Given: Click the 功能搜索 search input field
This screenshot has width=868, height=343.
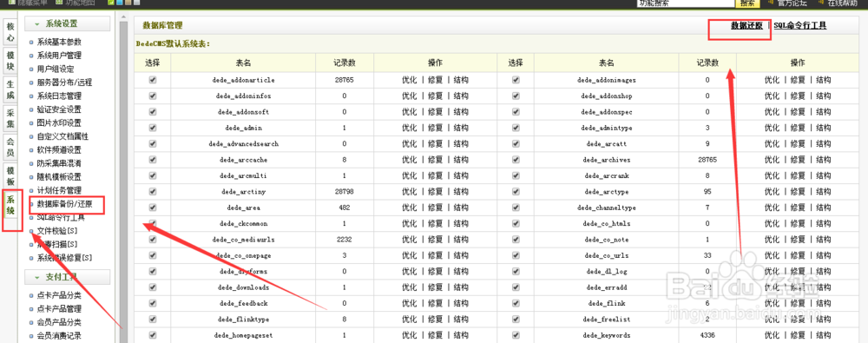Looking at the screenshot, I should tap(686, 3).
